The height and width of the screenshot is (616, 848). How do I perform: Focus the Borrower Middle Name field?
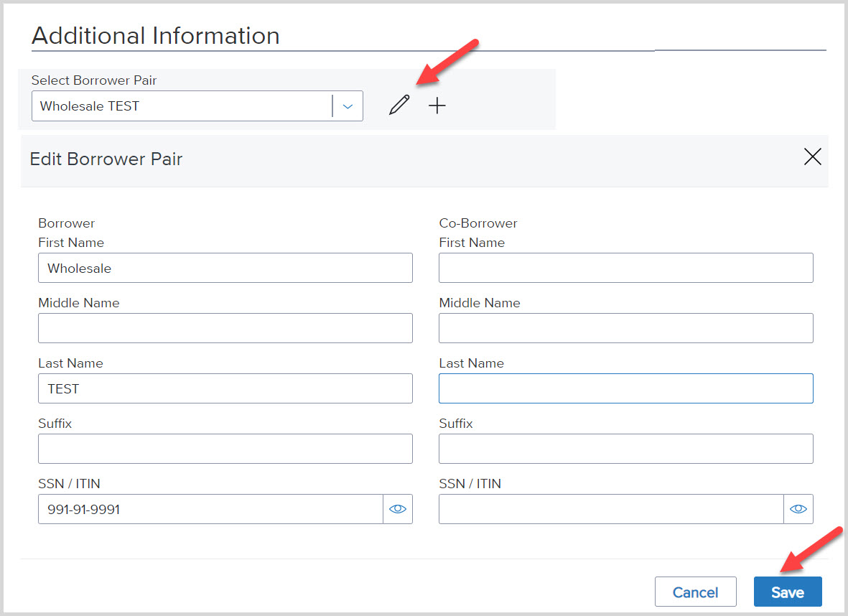[225, 328]
